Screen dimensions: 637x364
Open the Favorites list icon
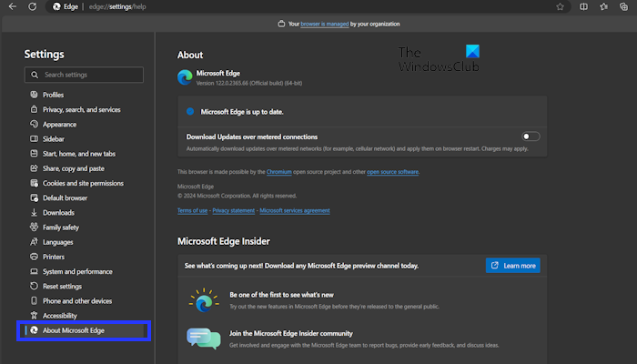[x=603, y=6]
